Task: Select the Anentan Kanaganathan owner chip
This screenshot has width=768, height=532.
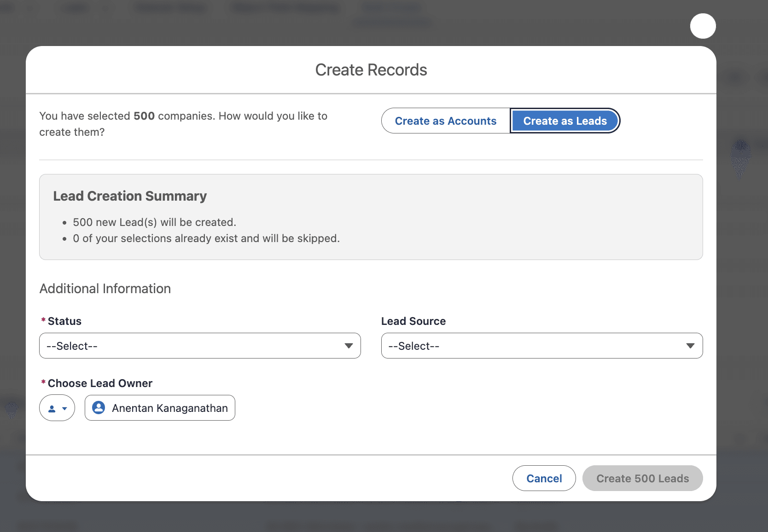Action: 159,408
